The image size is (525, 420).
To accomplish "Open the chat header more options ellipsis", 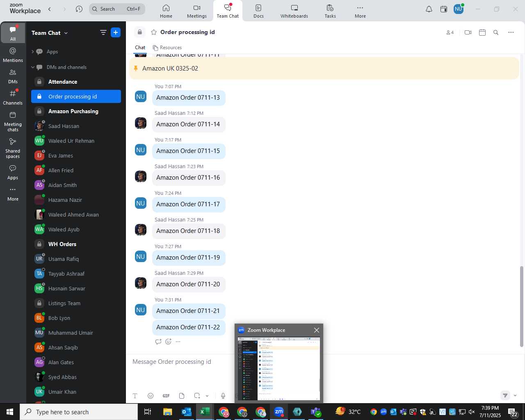I will click(x=511, y=32).
